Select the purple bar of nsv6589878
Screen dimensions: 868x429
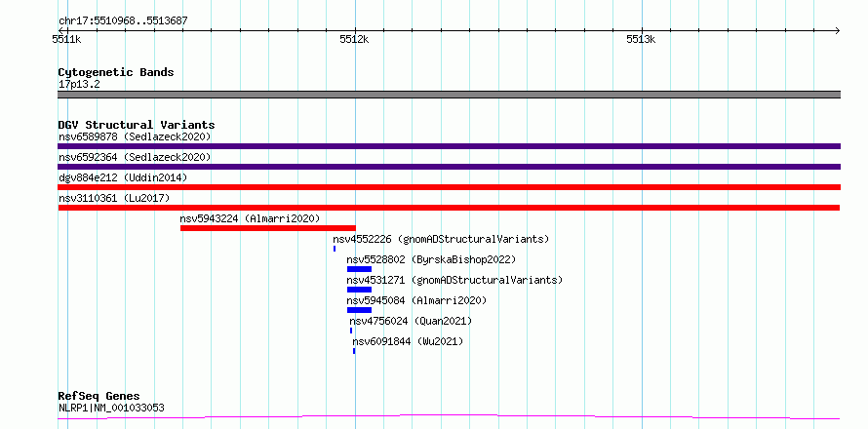coord(449,146)
